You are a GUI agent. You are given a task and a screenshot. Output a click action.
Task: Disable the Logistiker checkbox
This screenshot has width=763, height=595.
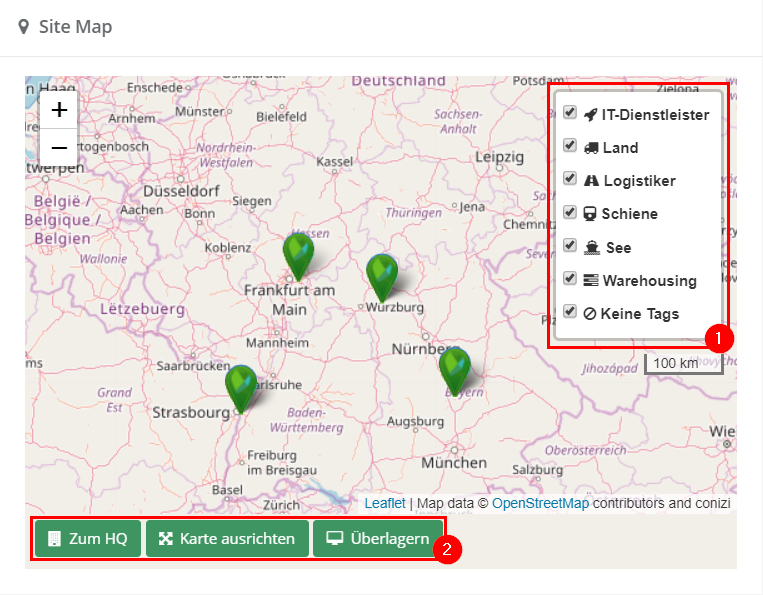pos(570,179)
